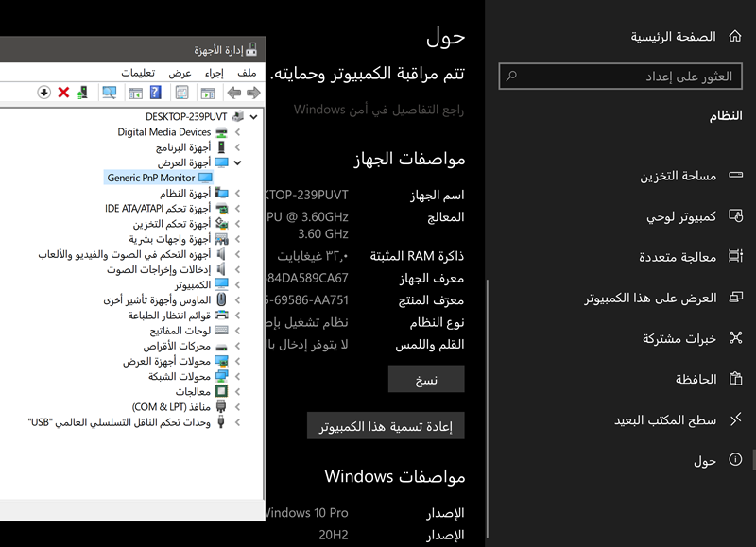Expand the الكمبيوتر node in Device Manager
The image size is (756, 547).
point(238,284)
